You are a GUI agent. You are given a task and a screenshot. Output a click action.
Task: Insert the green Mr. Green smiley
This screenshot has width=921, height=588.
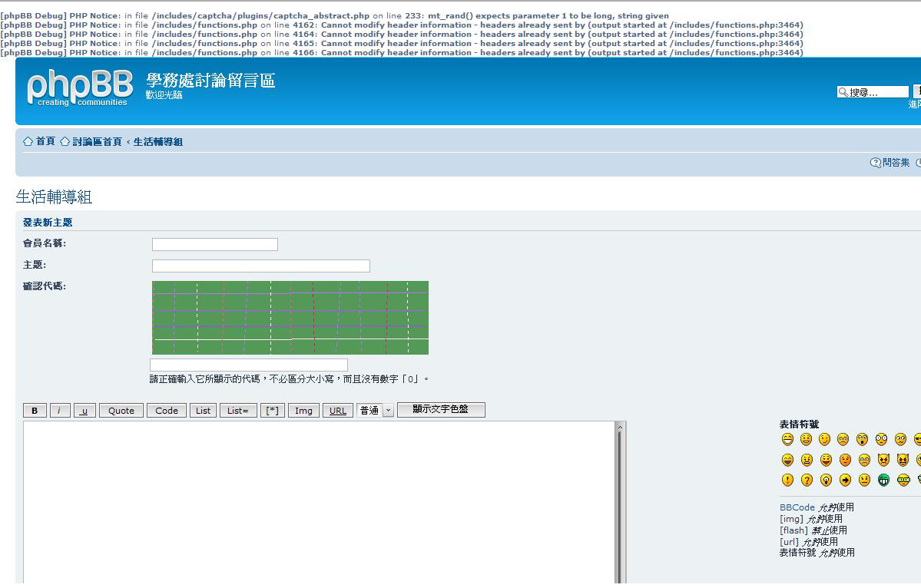(x=883, y=480)
